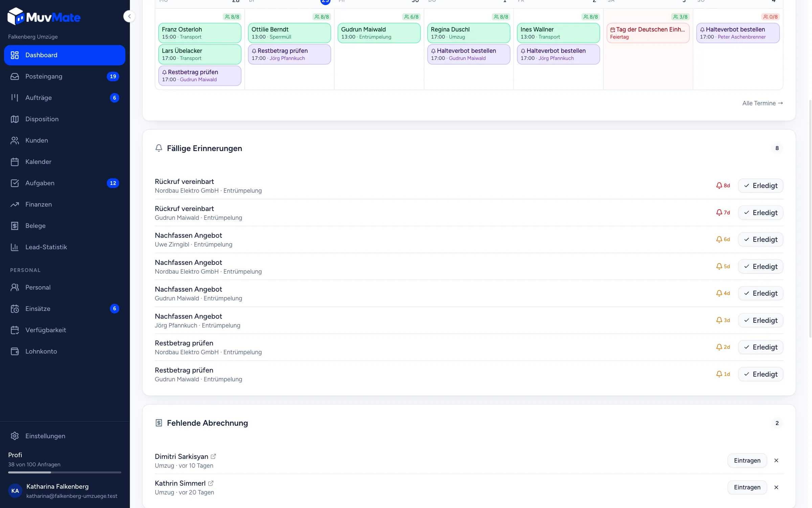The image size is (812, 508).
Task: Click the Anfragen usage progress bar
Action: click(65, 472)
